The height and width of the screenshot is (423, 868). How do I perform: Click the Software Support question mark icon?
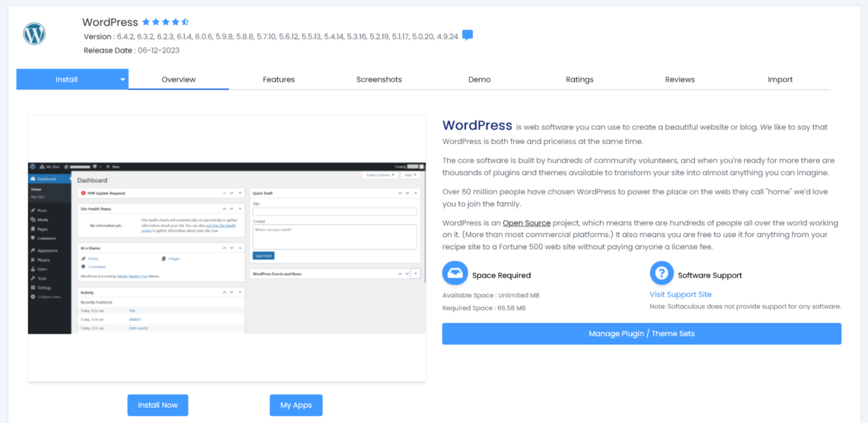[x=661, y=274]
